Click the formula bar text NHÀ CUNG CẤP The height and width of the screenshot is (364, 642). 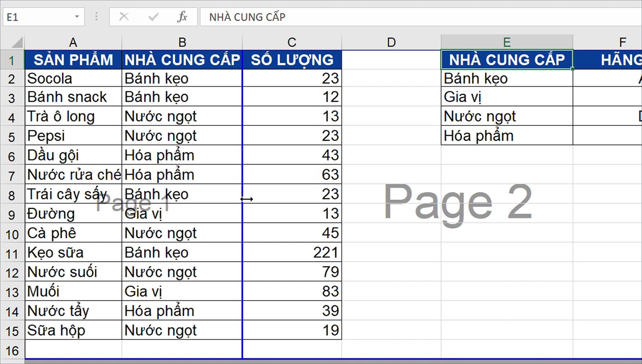pyautogui.click(x=247, y=17)
